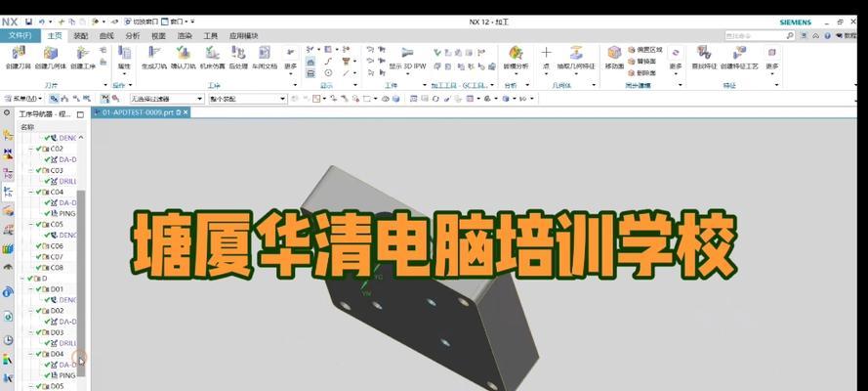868x391 pixels.
Task: Switch to the Analysis (分析) tab
Action: click(133, 36)
